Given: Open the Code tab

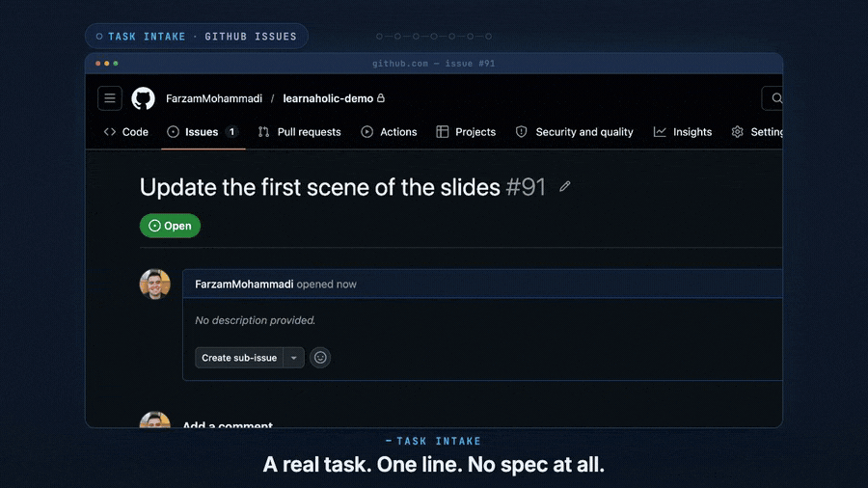Looking at the screenshot, I should tap(126, 132).
